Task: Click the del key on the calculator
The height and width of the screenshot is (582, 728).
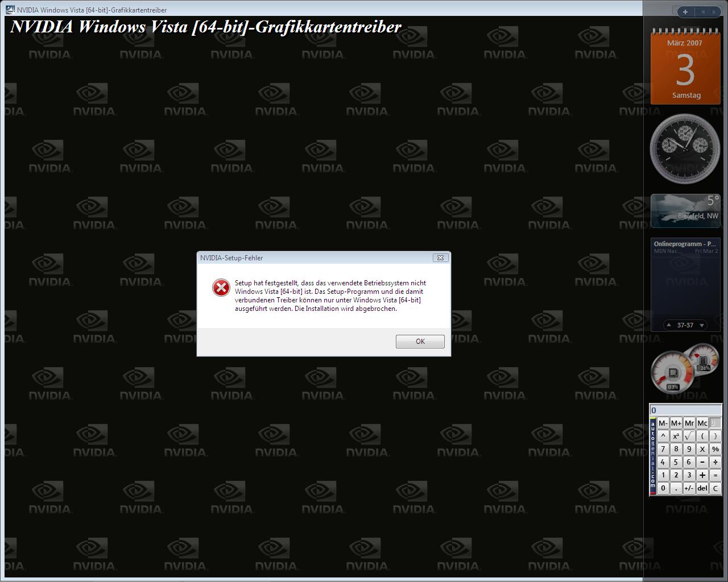Action: click(x=702, y=488)
